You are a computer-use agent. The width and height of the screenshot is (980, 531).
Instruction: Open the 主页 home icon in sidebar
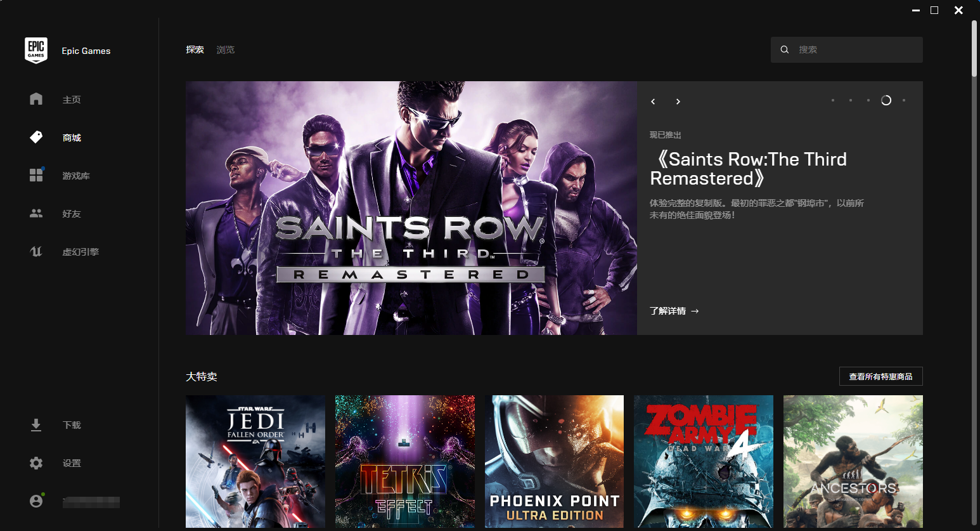point(36,99)
